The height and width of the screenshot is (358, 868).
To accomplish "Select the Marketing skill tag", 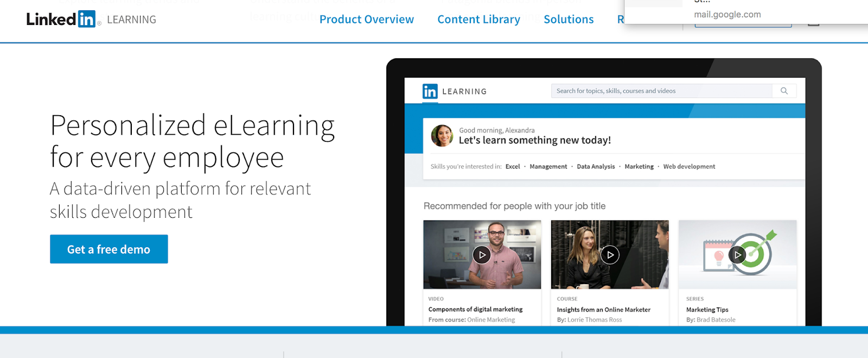I will coord(639,167).
